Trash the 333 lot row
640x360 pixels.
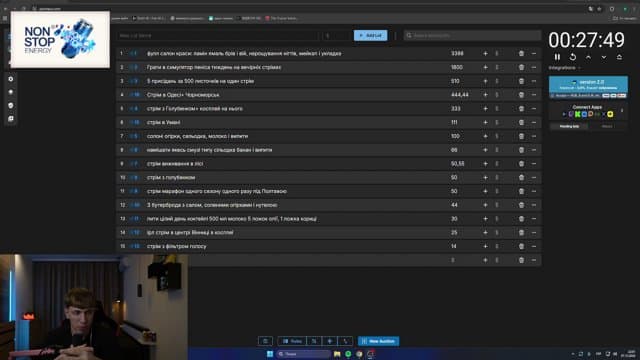tap(521, 109)
